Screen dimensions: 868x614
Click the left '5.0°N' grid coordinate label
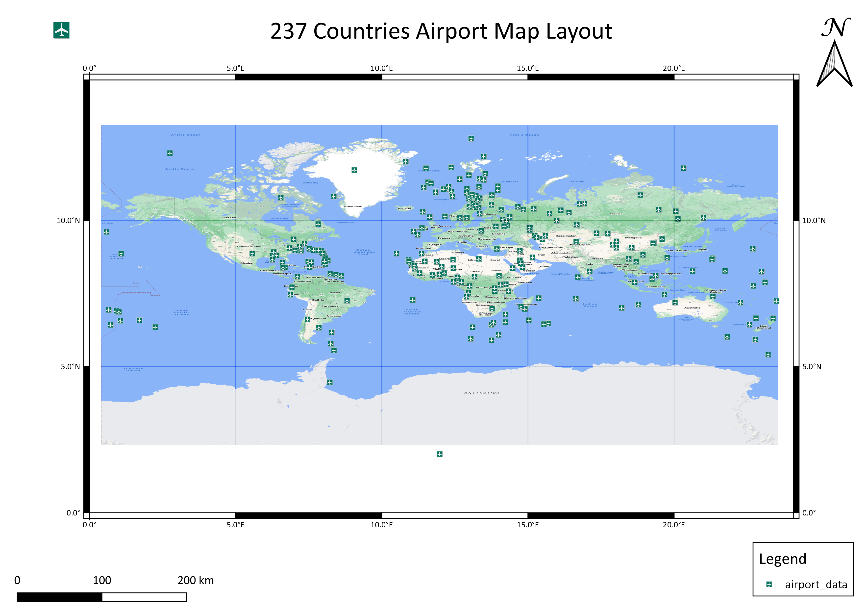pos(70,367)
